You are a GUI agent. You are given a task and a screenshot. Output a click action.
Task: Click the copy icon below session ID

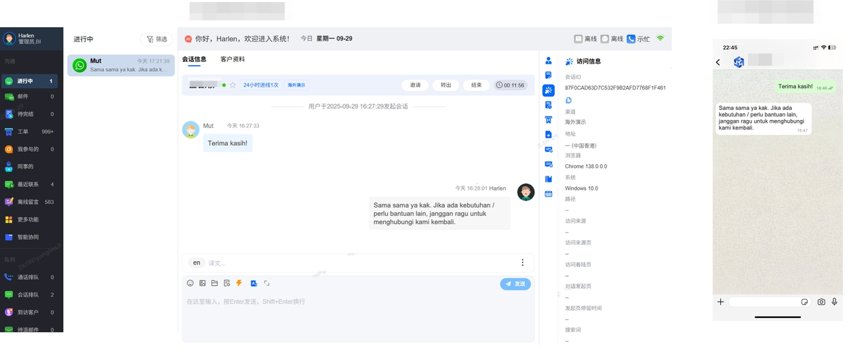[x=568, y=100]
